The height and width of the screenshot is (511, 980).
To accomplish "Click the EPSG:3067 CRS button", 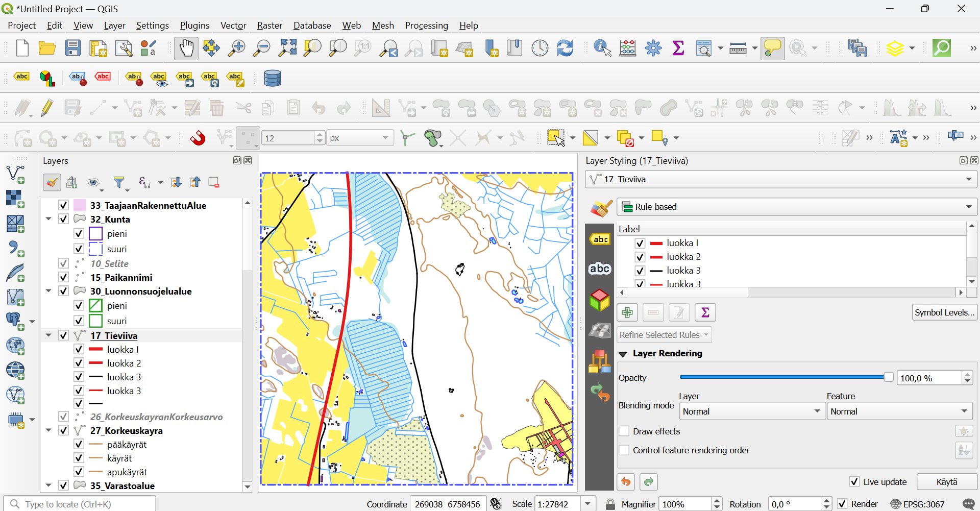I will pos(917,504).
